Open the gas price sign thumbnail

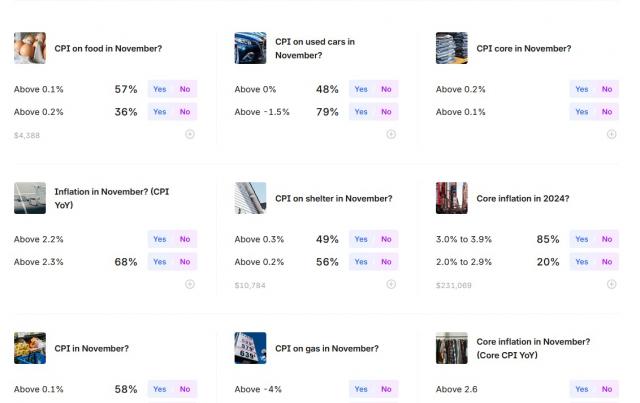coord(250,348)
